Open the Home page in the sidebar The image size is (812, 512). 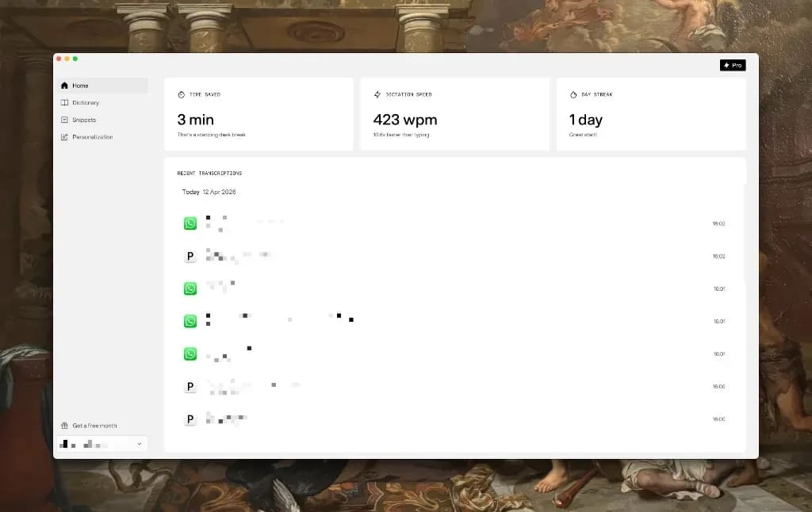tap(102, 86)
